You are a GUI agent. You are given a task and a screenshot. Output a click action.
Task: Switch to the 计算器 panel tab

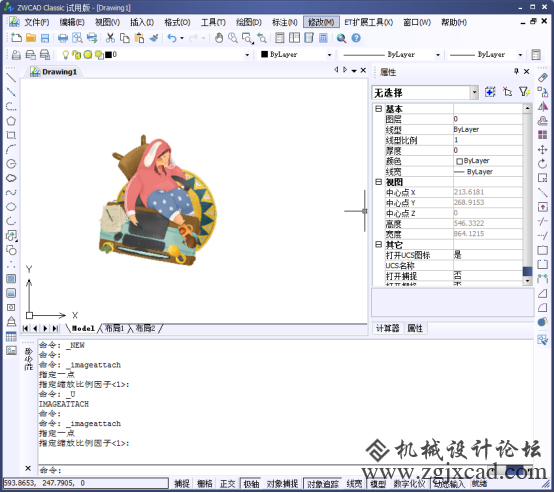click(x=388, y=328)
